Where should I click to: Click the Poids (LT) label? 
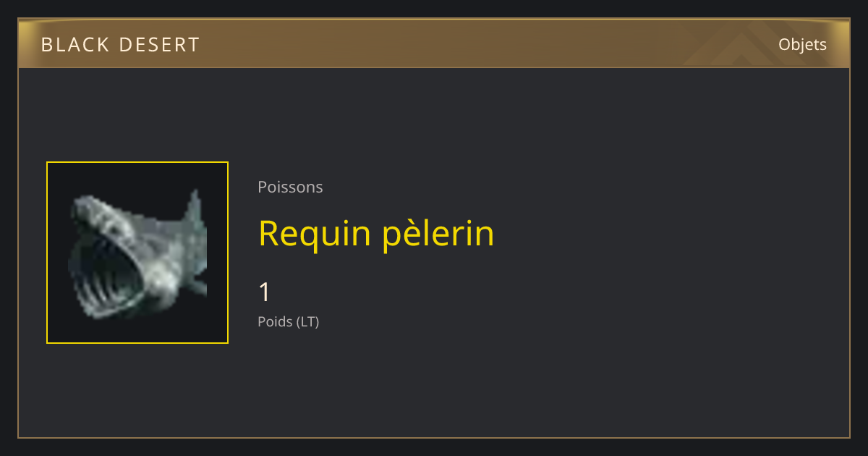coord(288,321)
